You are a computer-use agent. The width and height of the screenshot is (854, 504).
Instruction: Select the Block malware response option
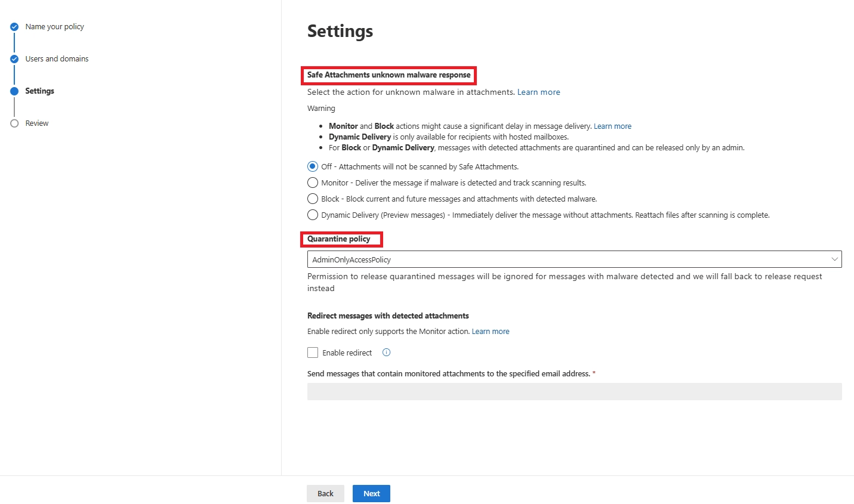click(313, 199)
